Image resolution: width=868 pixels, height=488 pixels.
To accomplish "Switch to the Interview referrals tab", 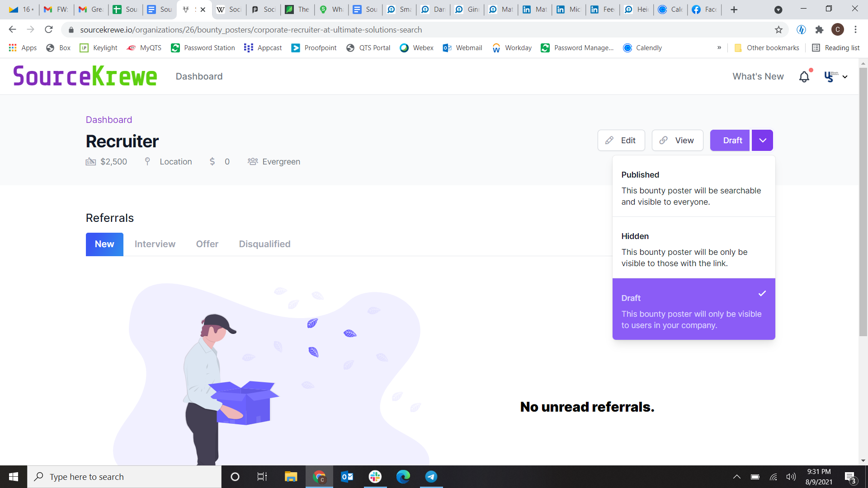I will [155, 244].
